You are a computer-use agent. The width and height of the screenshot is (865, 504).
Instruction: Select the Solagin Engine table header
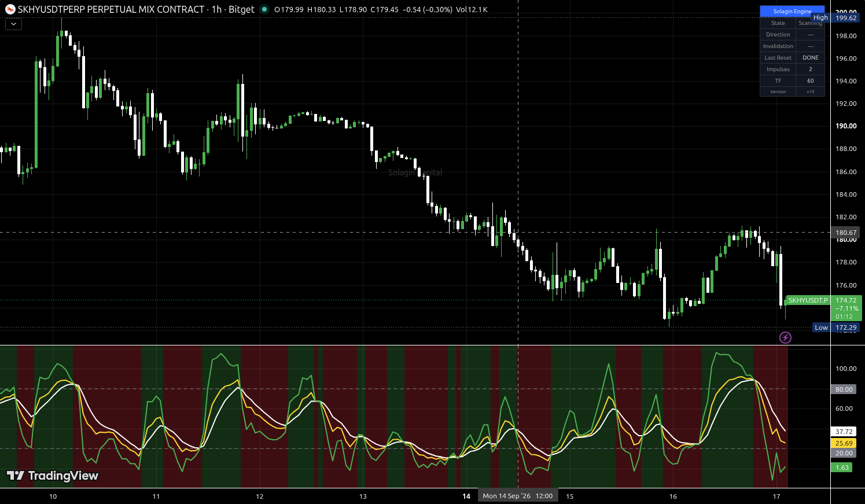[792, 11]
